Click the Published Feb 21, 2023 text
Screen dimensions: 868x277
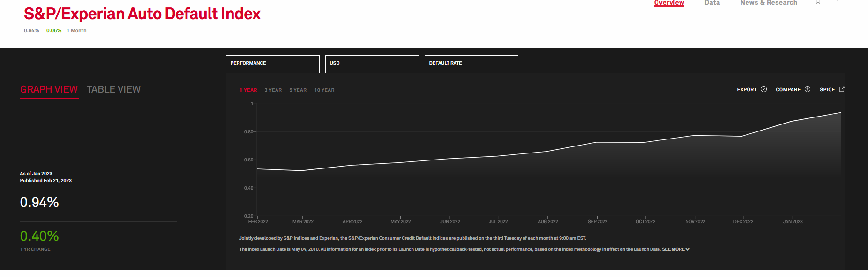[46, 181]
